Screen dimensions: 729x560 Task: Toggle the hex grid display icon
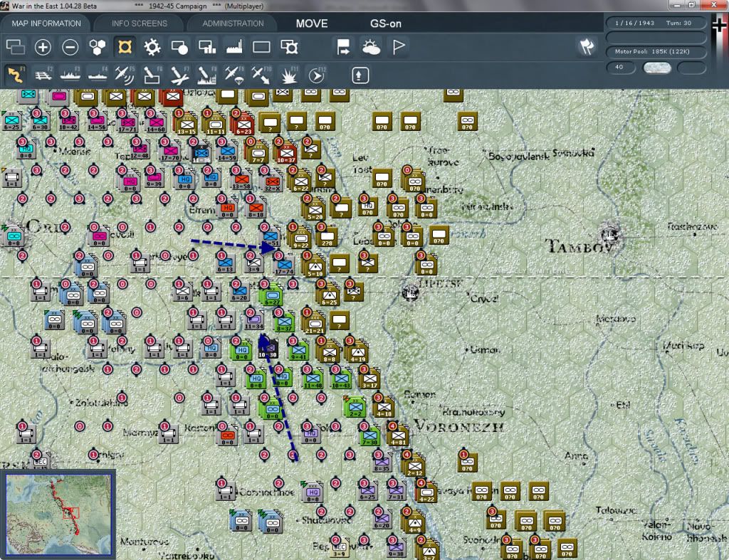point(97,47)
